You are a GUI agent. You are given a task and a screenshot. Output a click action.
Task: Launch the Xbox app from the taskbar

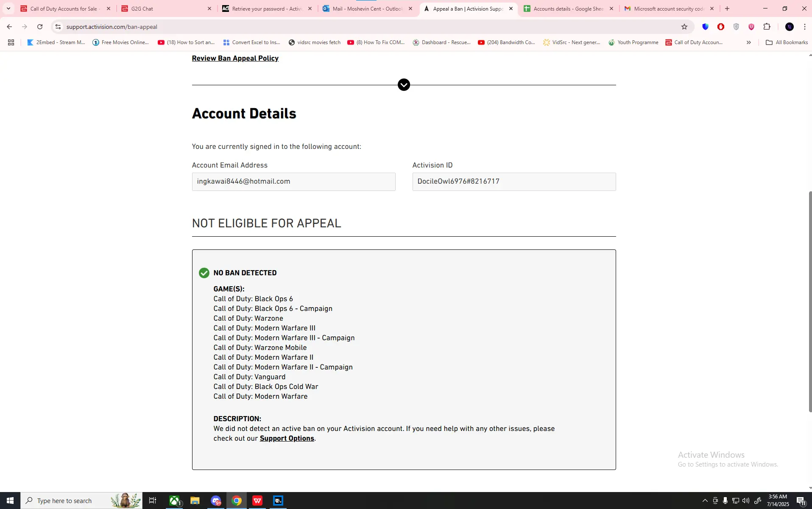pyautogui.click(x=175, y=501)
